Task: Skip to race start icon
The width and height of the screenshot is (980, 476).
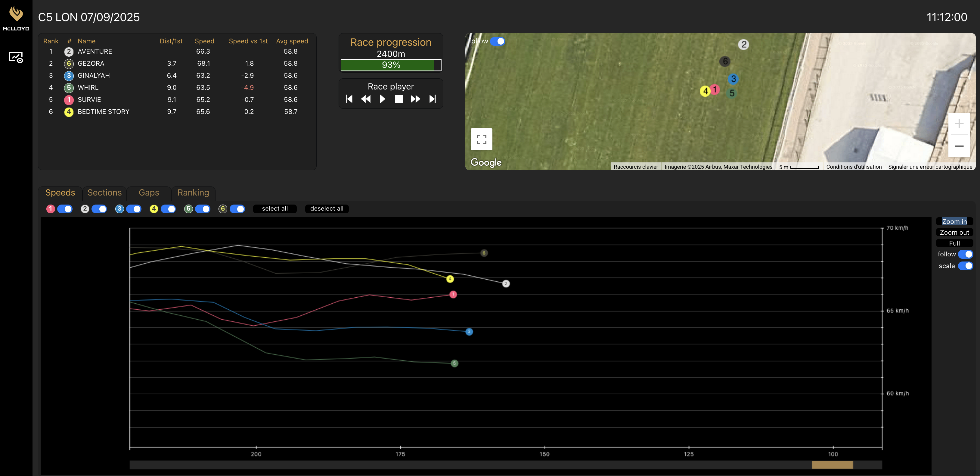Action: 349,99
